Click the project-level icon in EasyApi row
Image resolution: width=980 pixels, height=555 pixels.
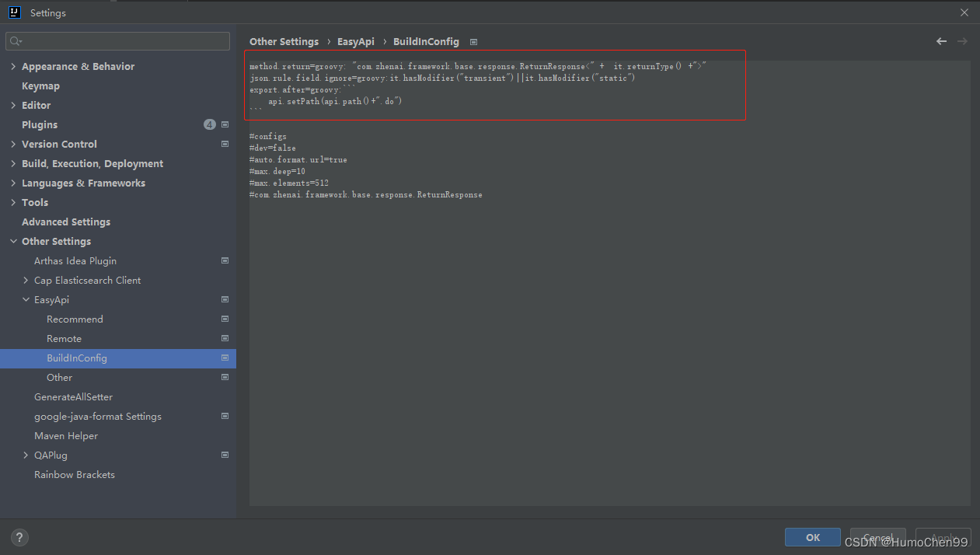pyautogui.click(x=225, y=299)
